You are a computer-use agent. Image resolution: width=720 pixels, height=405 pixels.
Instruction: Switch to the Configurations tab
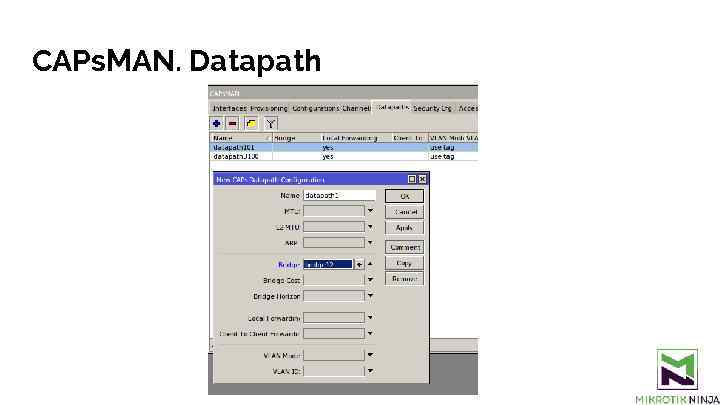[x=316, y=108]
